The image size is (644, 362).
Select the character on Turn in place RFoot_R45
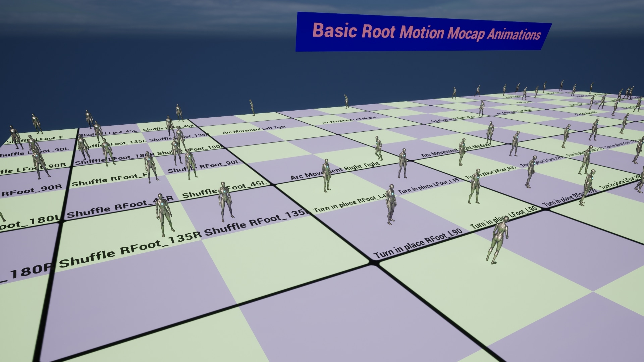[x=476, y=183]
